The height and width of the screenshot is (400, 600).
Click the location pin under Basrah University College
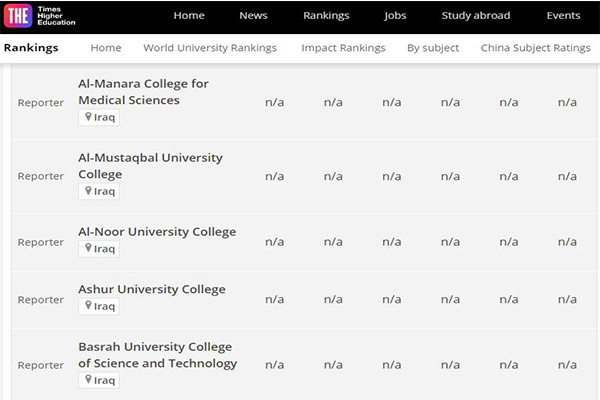tap(88, 380)
